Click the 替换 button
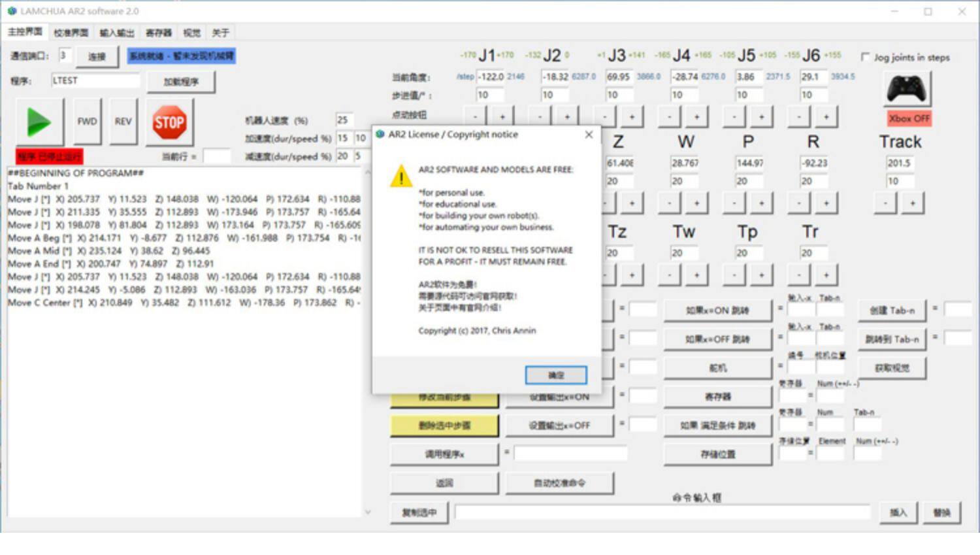980x555 pixels. tap(941, 513)
